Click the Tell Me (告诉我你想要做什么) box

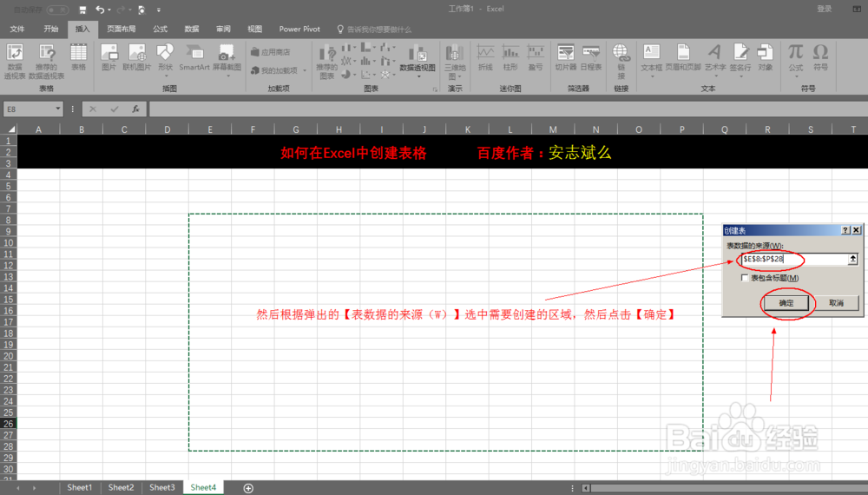[374, 30]
